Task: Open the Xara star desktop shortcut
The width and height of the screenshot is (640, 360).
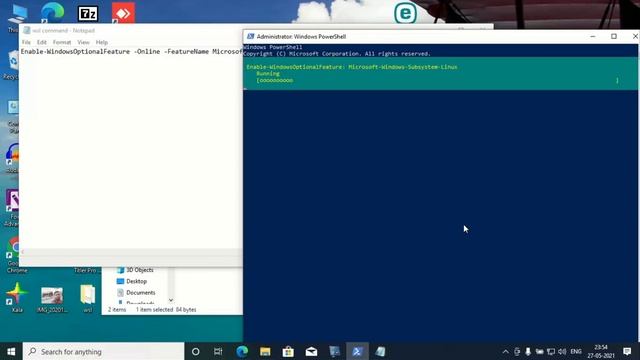Action: point(17,298)
